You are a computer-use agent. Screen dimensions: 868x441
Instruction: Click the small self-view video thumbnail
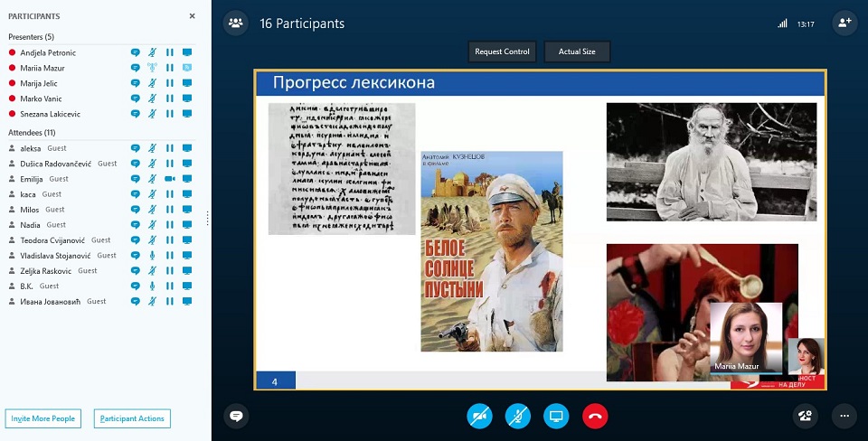(806, 356)
